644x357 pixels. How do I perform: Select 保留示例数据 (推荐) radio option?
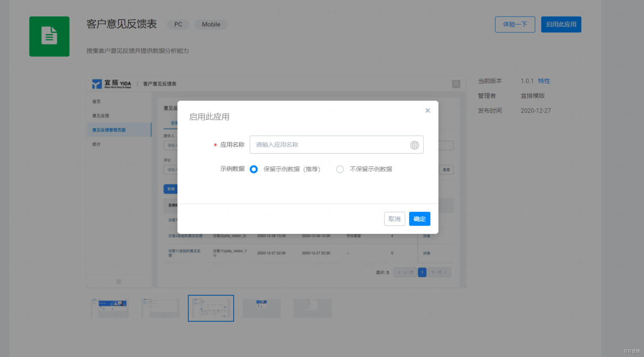pos(254,169)
